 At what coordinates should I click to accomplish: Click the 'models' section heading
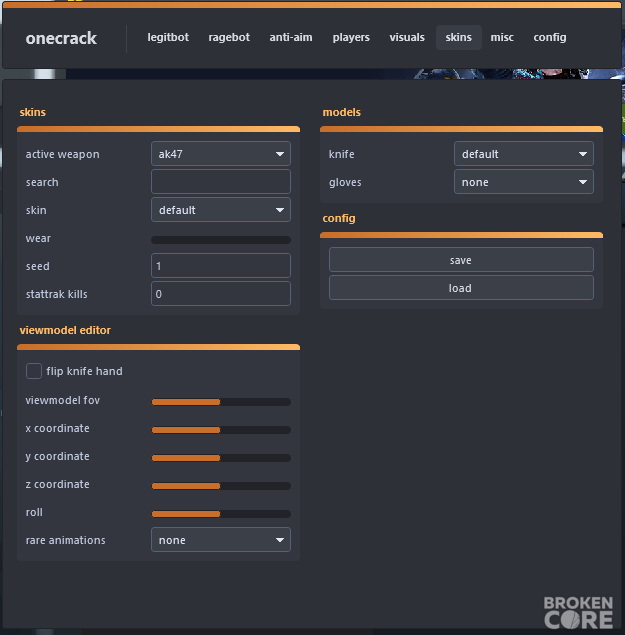click(341, 112)
